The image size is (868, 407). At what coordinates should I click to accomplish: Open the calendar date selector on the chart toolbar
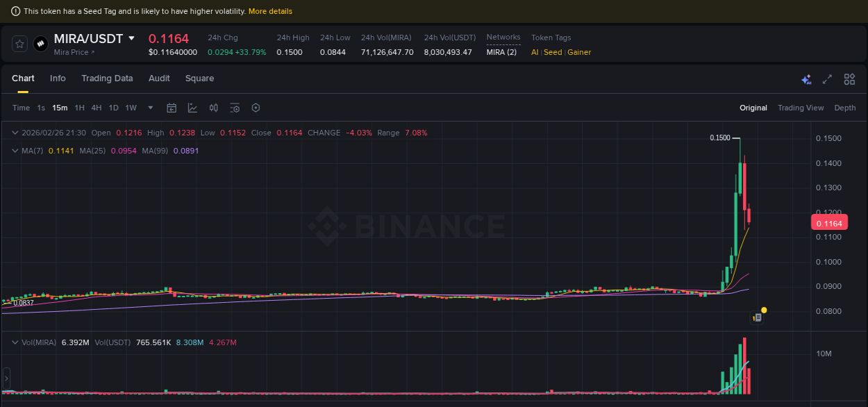pos(172,108)
